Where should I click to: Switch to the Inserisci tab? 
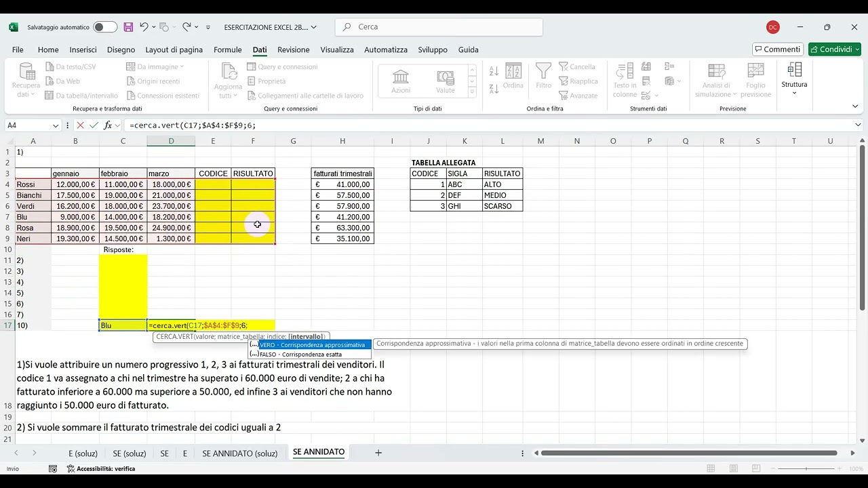(x=83, y=49)
